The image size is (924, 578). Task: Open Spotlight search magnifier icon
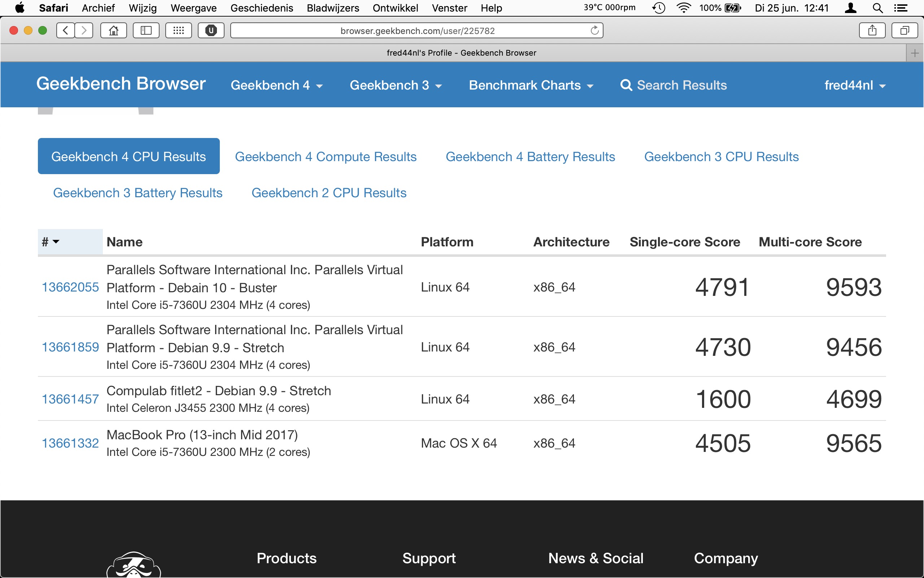[878, 8]
